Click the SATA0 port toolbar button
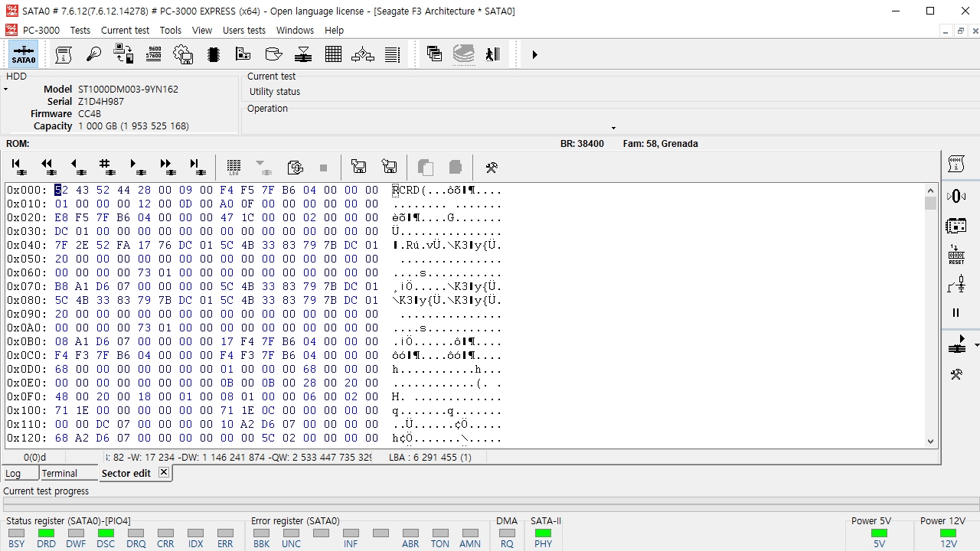980x551 pixels. [24, 54]
